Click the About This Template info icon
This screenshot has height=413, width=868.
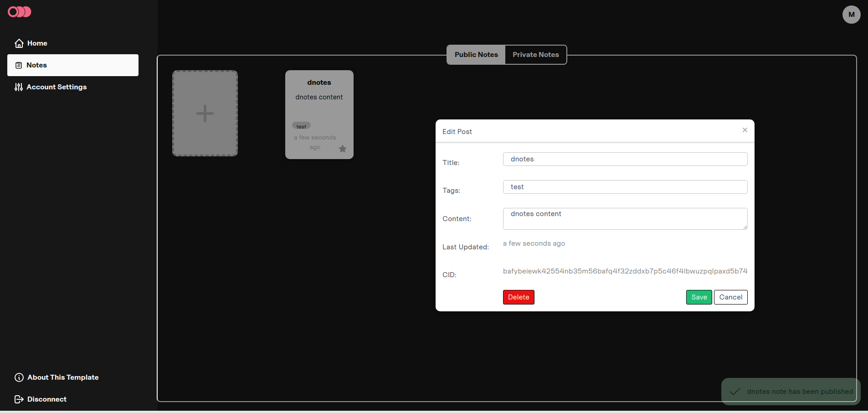point(19,377)
